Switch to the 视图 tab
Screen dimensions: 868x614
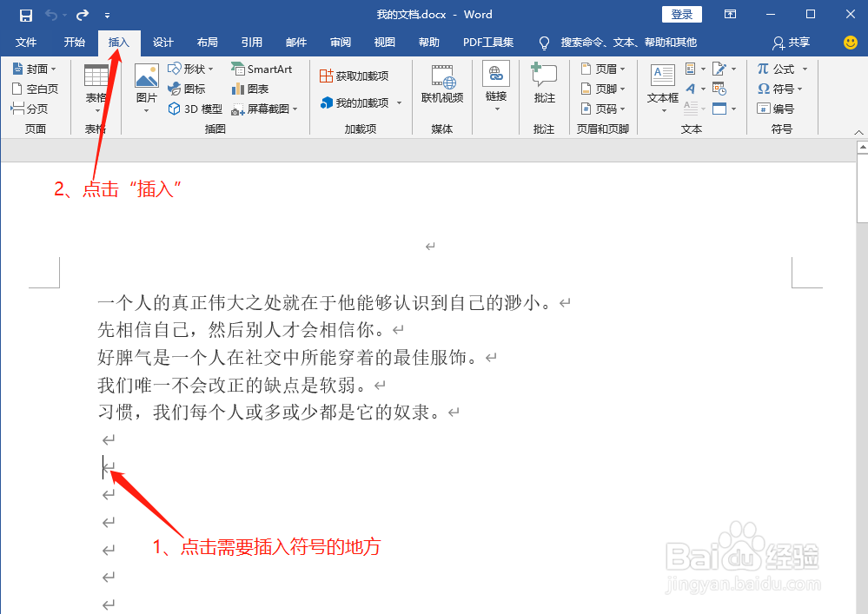[385, 43]
